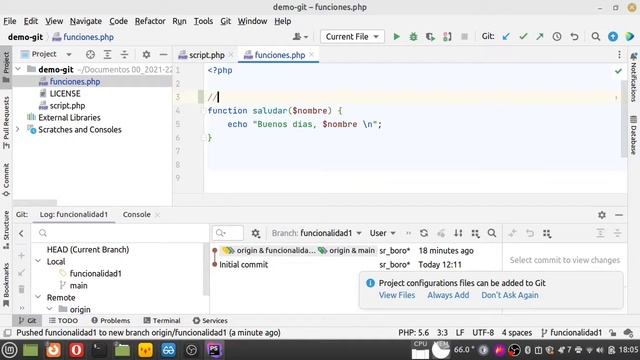This screenshot has width=640, height=360.
Task: Collapse the Remote branches node
Action: [x=38, y=297]
